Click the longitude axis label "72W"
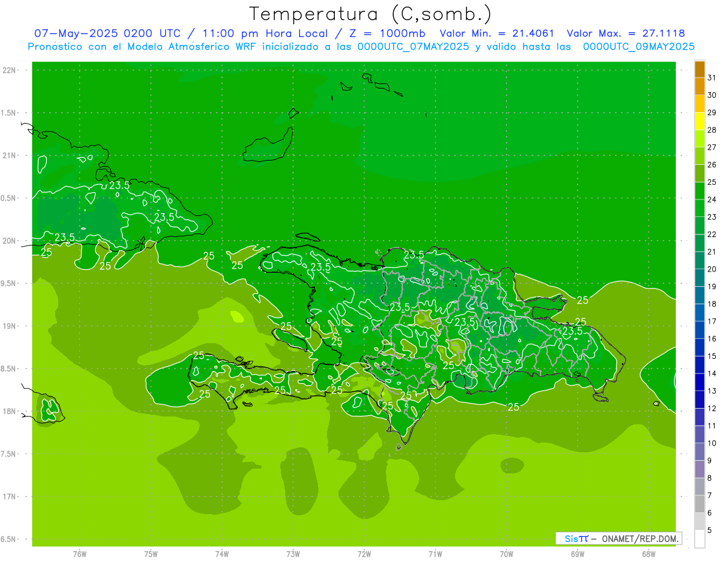The image size is (728, 562). coord(365,554)
